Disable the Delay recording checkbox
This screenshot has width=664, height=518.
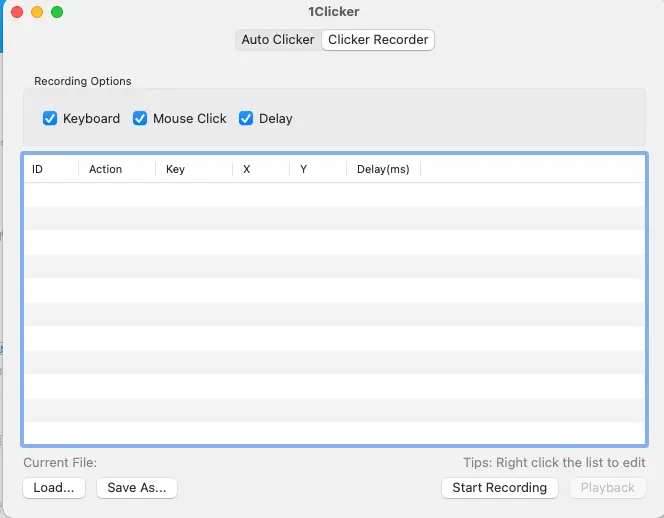click(x=246, y=118)
